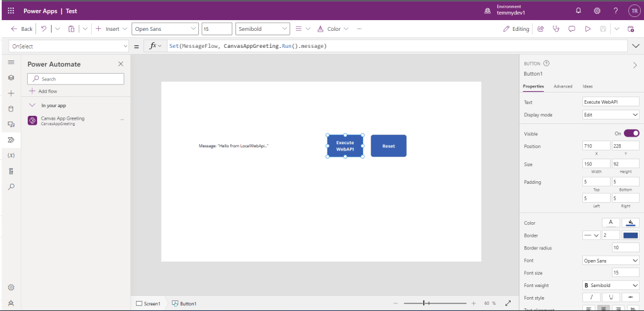Toggle underline font style
Screen dimensions: 644x311
pos(611,297)
